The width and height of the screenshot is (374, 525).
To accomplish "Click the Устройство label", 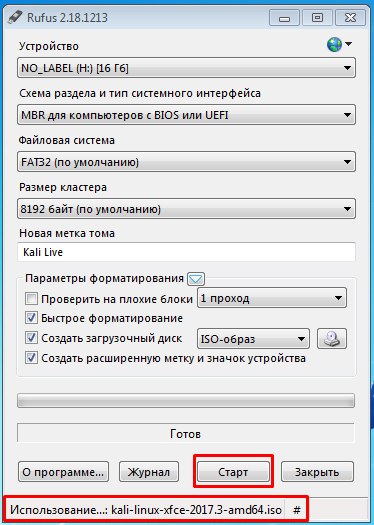I will click(x=49, y=46).
